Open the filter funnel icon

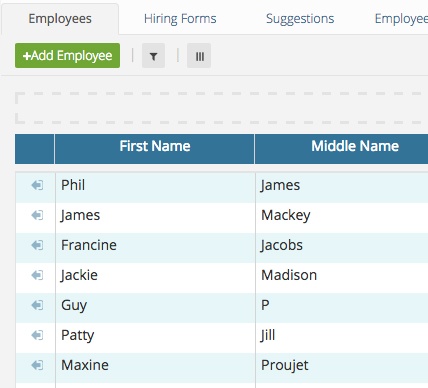click(x=153, y=56)
